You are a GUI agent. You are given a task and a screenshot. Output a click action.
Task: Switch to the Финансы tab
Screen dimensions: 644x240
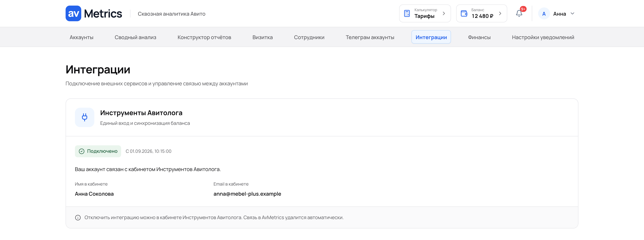(x=479, y=37)
